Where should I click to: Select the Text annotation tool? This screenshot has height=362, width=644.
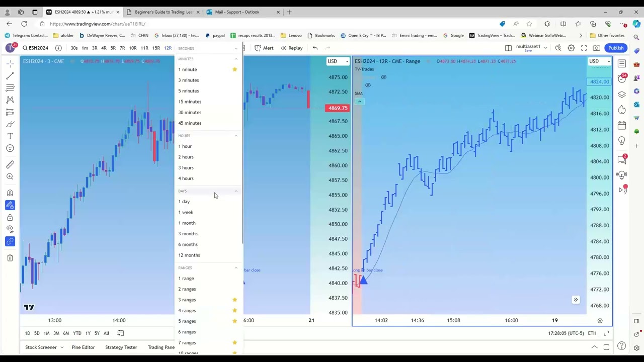pyautogui.click(x=10, y=136)
